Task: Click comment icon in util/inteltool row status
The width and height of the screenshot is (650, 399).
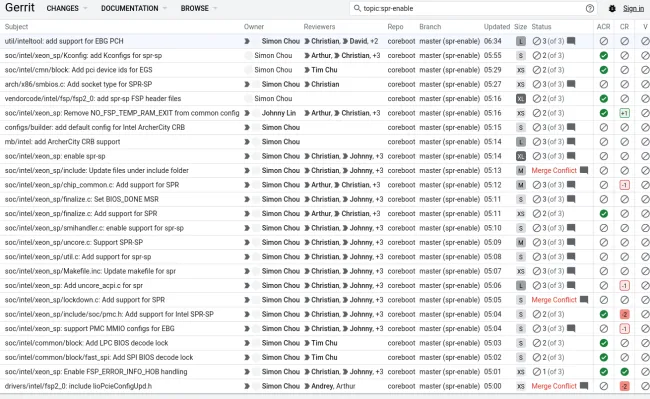Action: click(x=571, y=41)
